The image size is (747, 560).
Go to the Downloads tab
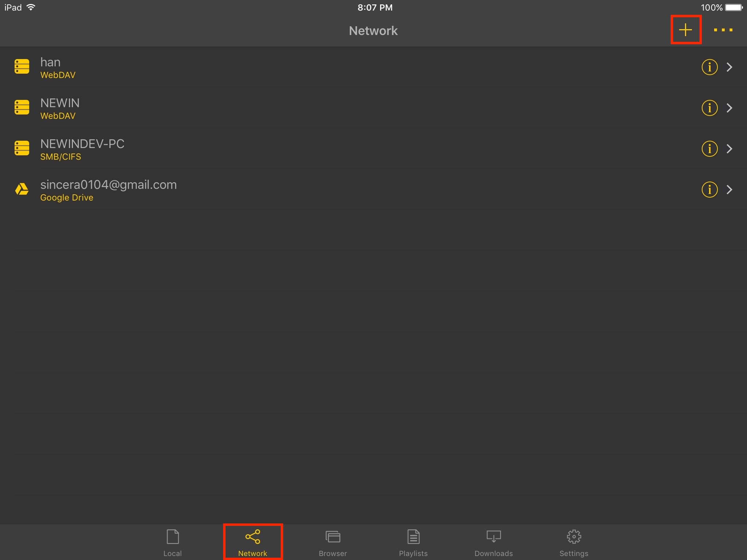(494, 543)
